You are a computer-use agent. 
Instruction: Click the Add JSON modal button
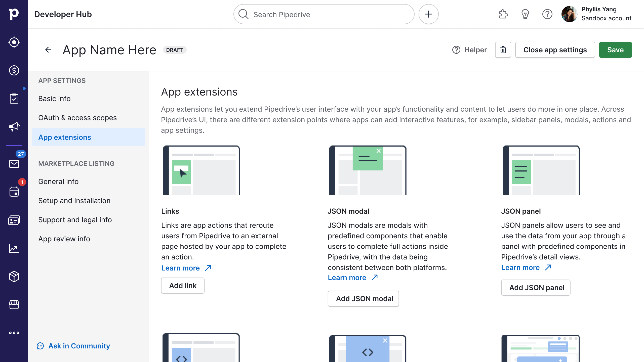pos(364,299)
